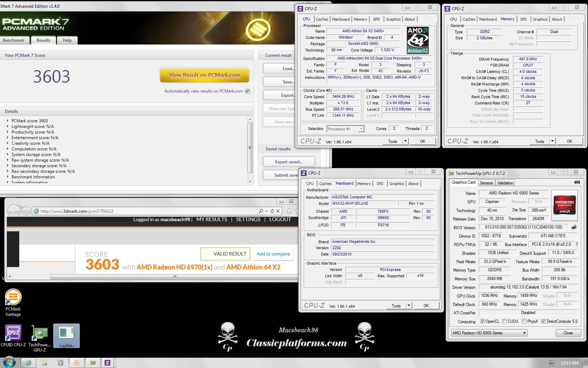The width and height of the screenshot is (588, 368).
Task: Click Radeon Graphics logo in GPU-Z
Action: [x=564, y=205]
